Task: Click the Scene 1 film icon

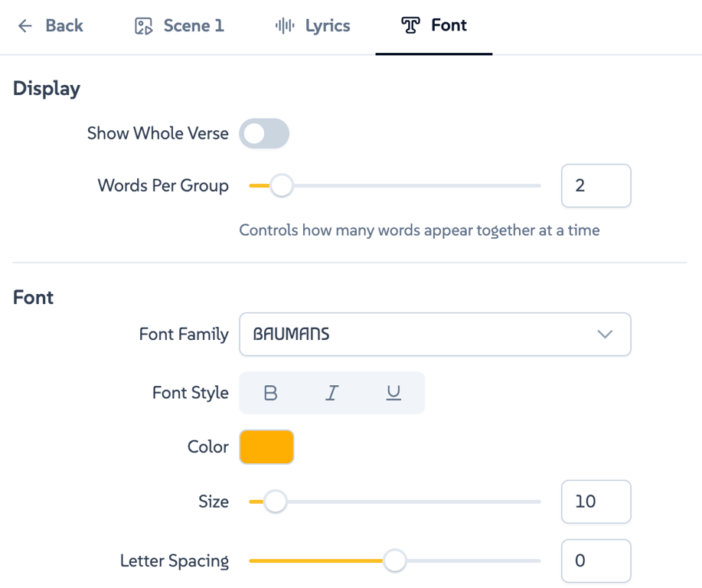Action: (143, 26)
